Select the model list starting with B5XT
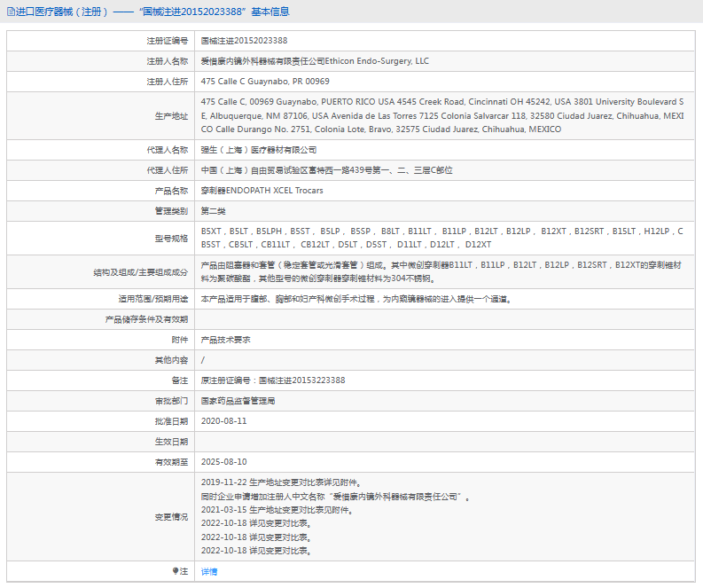This screenshot has width=703, height=588. (442, 239)
